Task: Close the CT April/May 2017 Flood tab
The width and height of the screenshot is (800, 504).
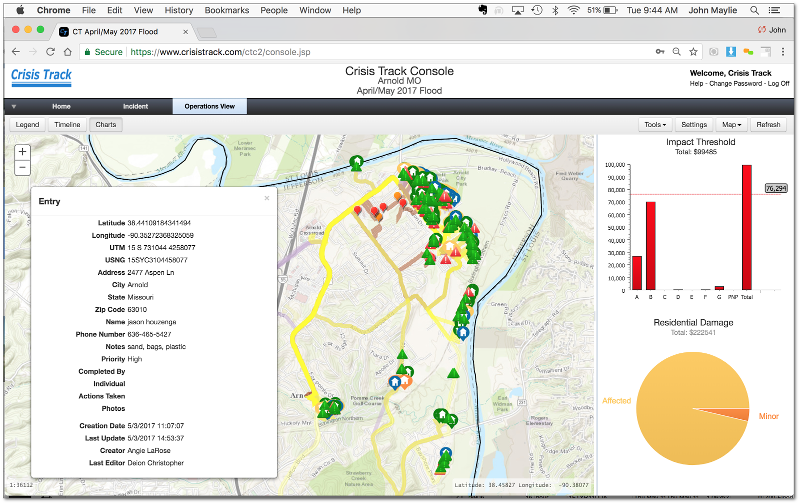Action: tap(185, 32)
